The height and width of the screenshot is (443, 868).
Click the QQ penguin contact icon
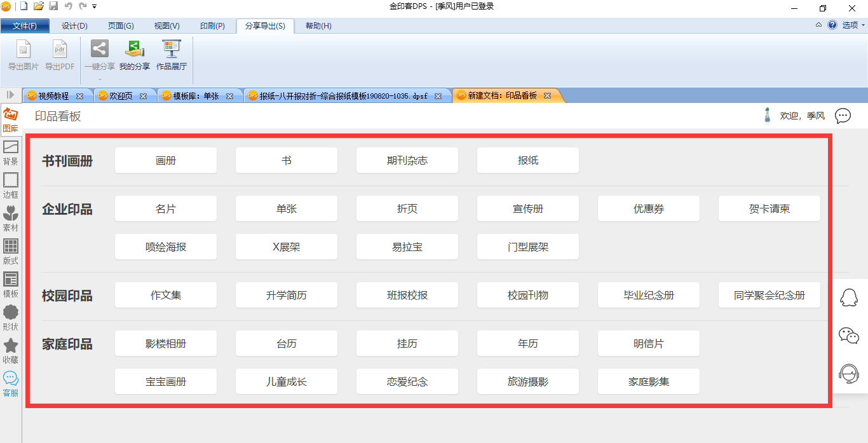849,297
